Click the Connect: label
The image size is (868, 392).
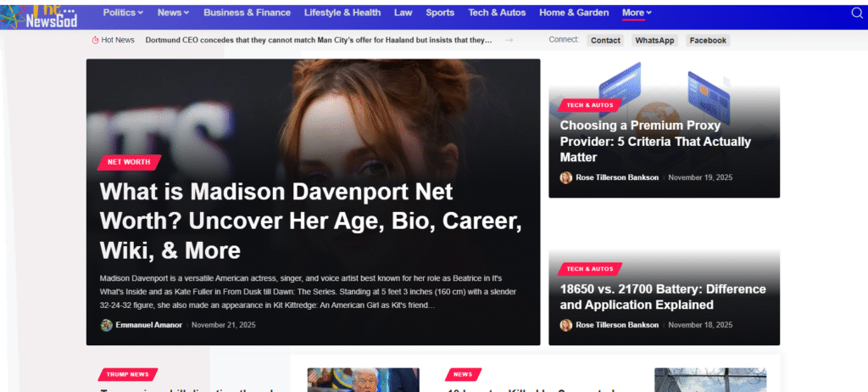coord(564,39)
